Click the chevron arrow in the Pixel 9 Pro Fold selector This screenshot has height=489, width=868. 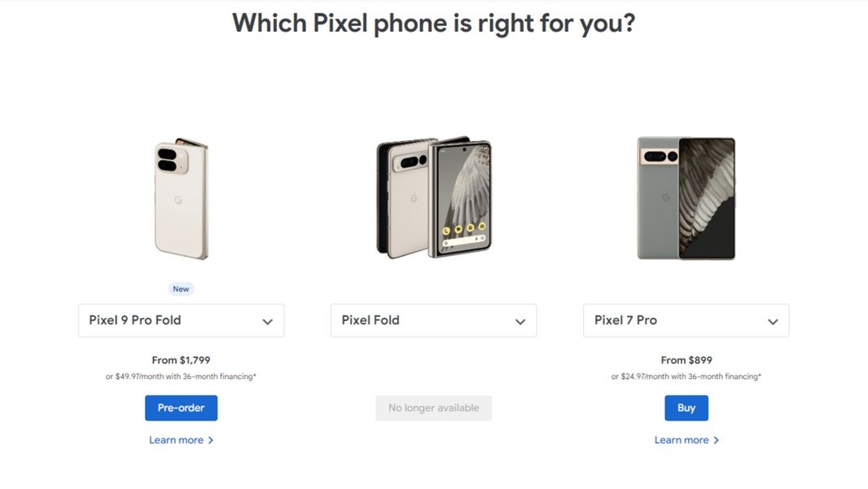click(x=267, y=320)
